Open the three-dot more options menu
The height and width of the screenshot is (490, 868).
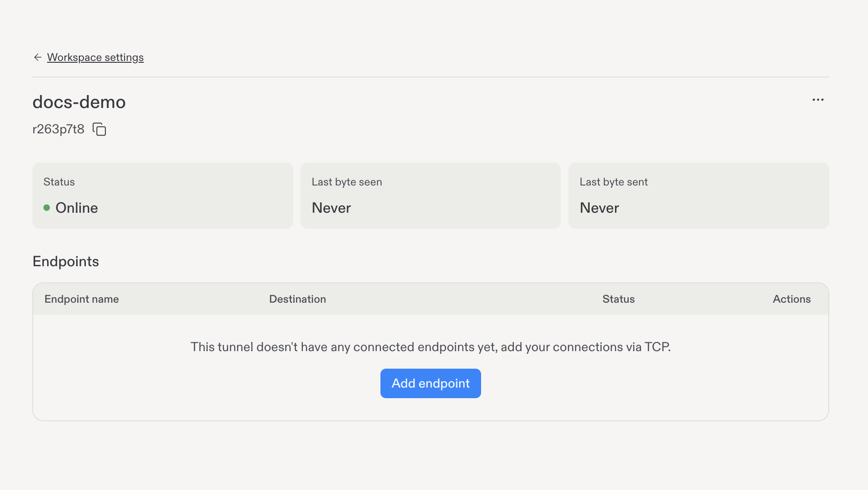818,100
